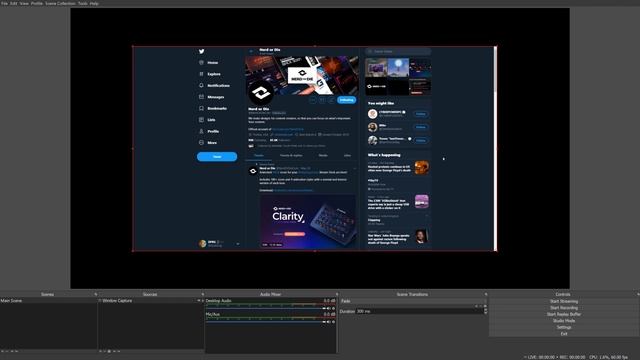Image resolution: width=640 pixels, height=360 pixels.
Task: Click the Duration stepper arrows
Action: [x=485, y=311]
